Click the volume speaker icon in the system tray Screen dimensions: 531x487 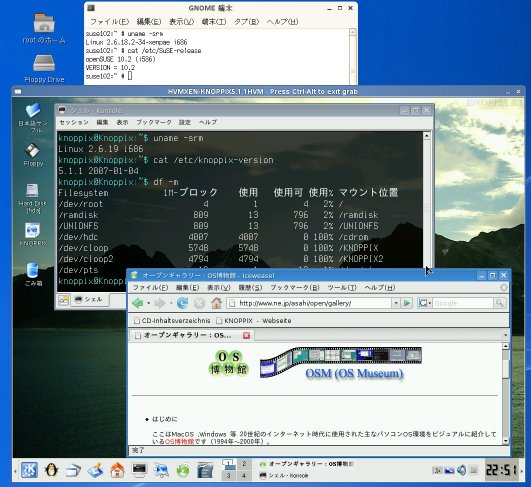coord(461,470)
